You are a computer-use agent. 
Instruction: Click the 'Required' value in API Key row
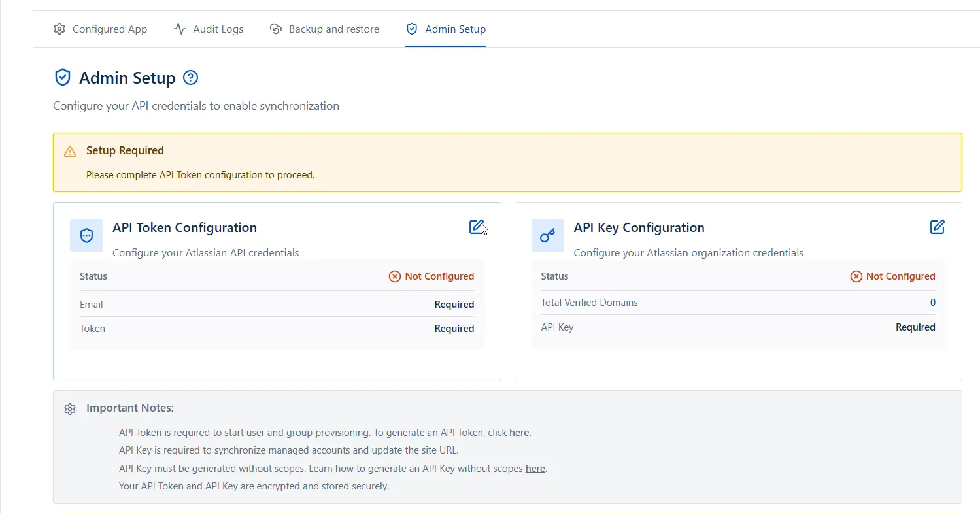pos(915,327)
